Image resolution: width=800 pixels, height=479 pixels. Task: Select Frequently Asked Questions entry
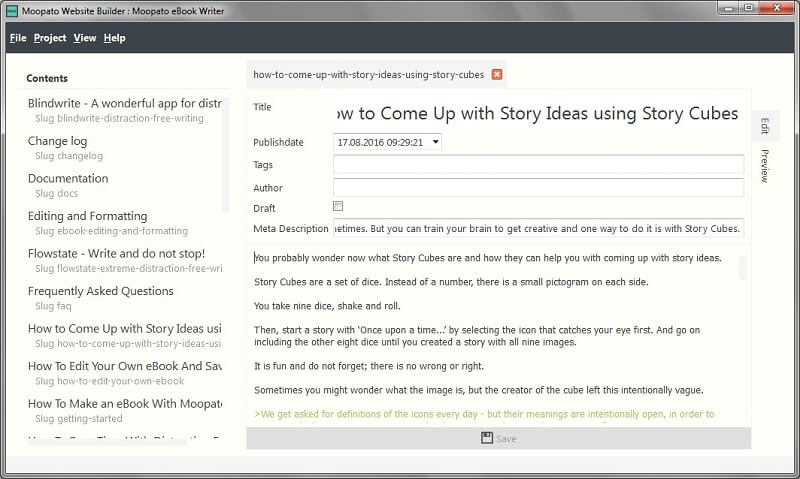(x=101, y=291)
